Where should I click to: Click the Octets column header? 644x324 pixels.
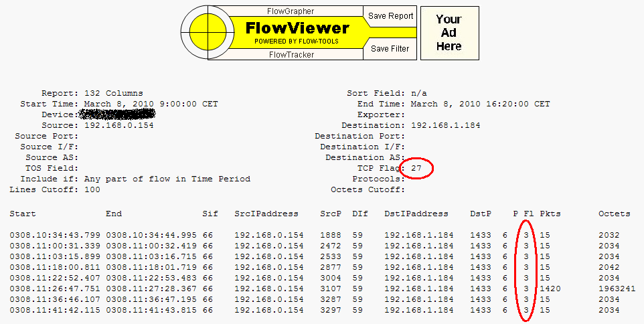click(614, 214)
